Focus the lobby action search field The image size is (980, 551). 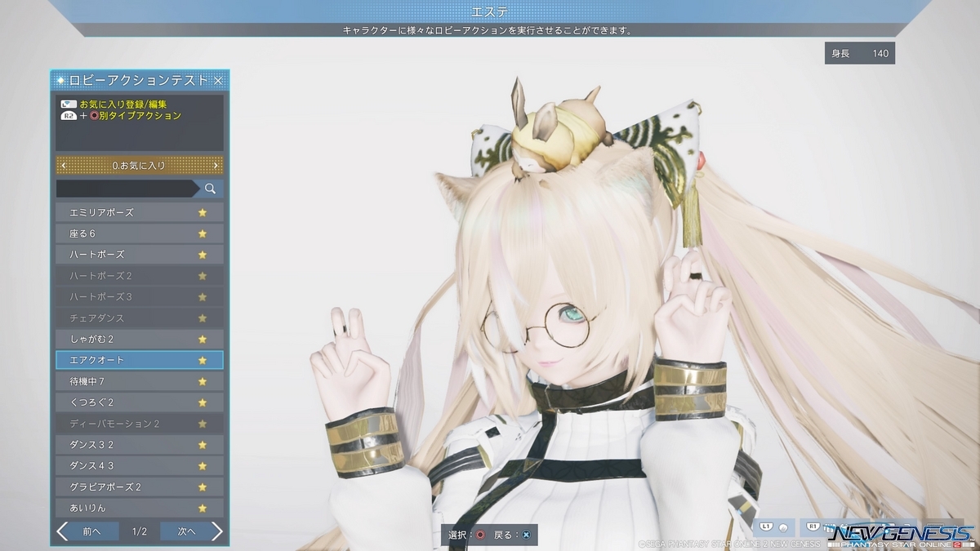click(x=127, y=189)
